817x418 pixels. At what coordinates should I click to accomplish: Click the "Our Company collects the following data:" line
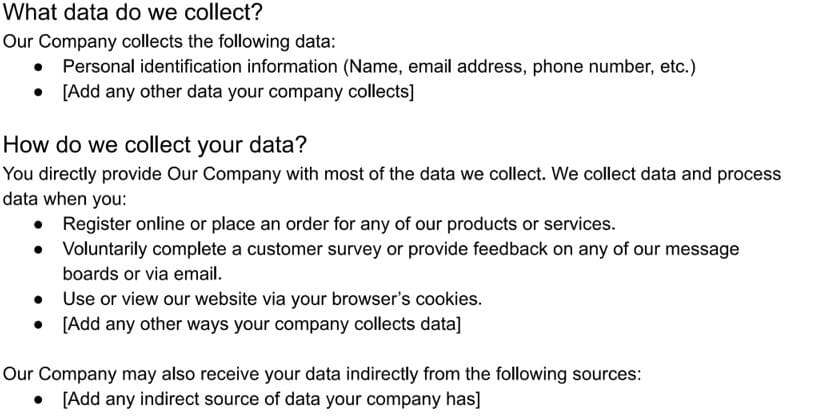click(x=170, y=42)
